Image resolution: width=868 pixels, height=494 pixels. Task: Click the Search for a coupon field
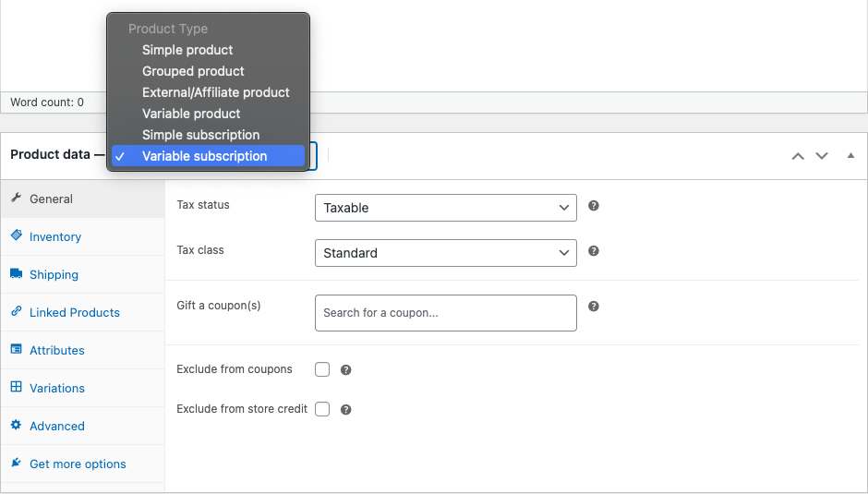click(x=445, y=313)
